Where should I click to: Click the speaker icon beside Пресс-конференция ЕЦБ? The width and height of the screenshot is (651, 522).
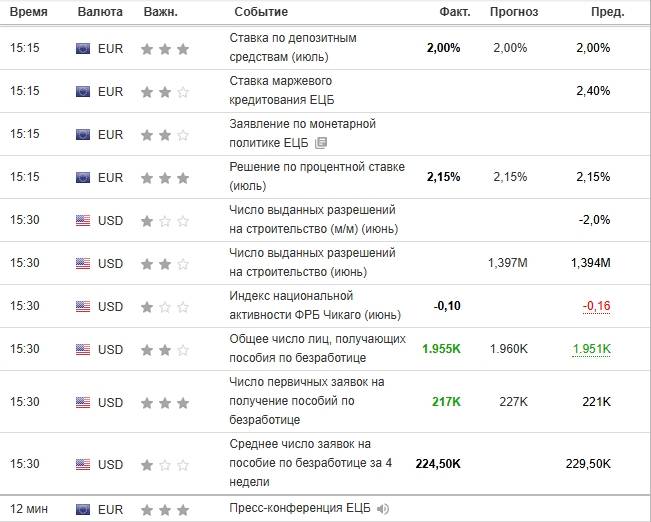pos(383,509)
